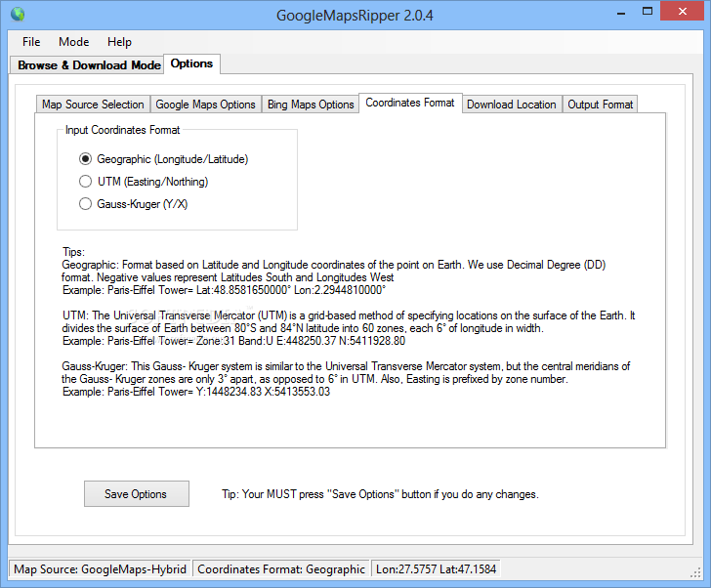Open the Map Source Selection tab
The width and height of the screenshot is (711, 588).
93,105
